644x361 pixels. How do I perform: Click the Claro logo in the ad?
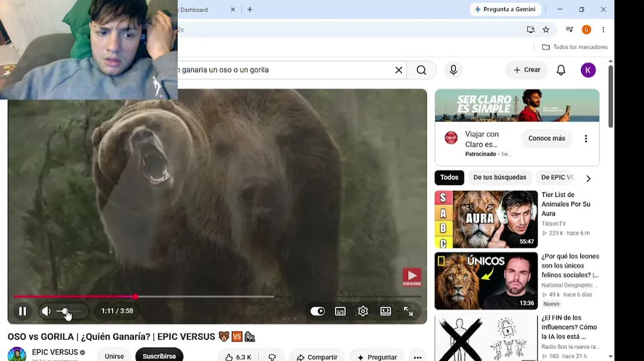(451, 138)
